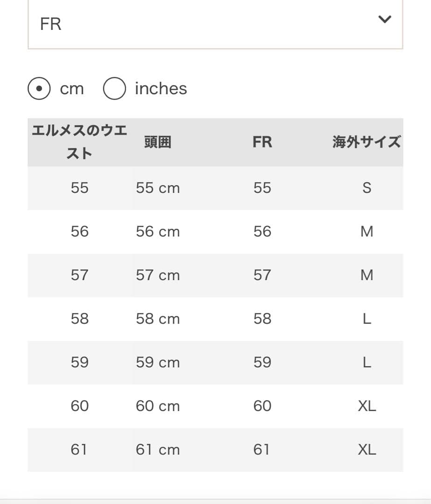
Task: Click the M size in the 56 row
Action: (367, 231)
